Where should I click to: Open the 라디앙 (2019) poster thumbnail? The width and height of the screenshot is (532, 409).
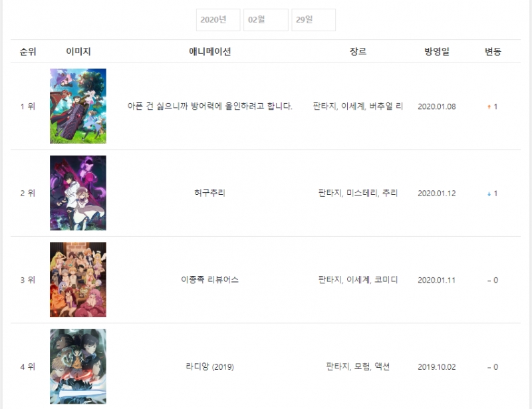click(78, 366)
